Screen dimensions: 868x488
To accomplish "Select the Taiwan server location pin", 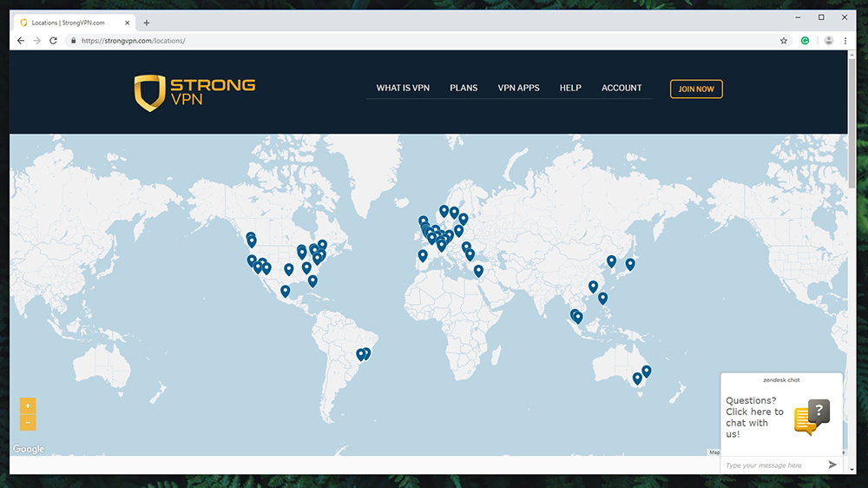I will coord(603,298).
